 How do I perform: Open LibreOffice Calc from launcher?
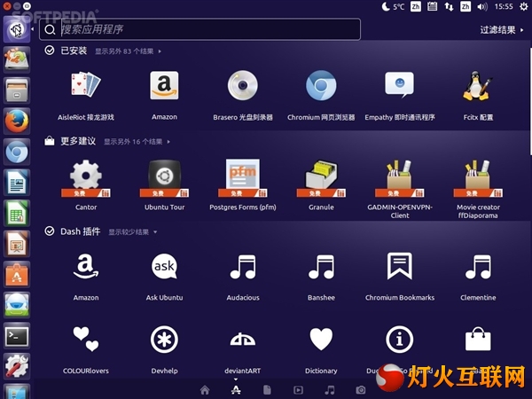(17, 213)
